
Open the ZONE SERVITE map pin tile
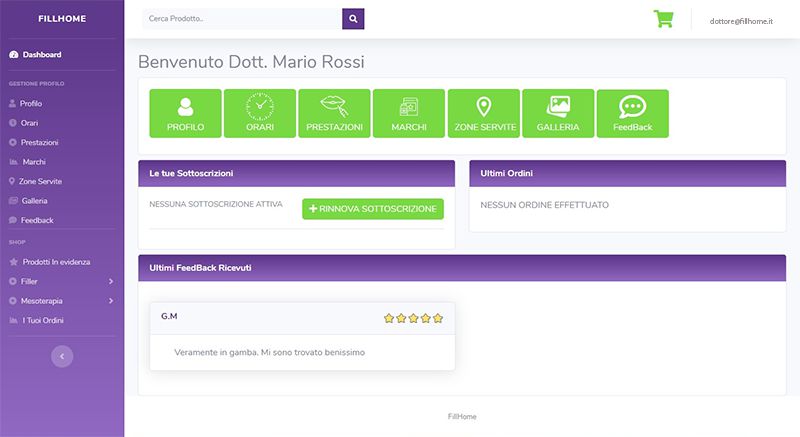click(484, 113)
